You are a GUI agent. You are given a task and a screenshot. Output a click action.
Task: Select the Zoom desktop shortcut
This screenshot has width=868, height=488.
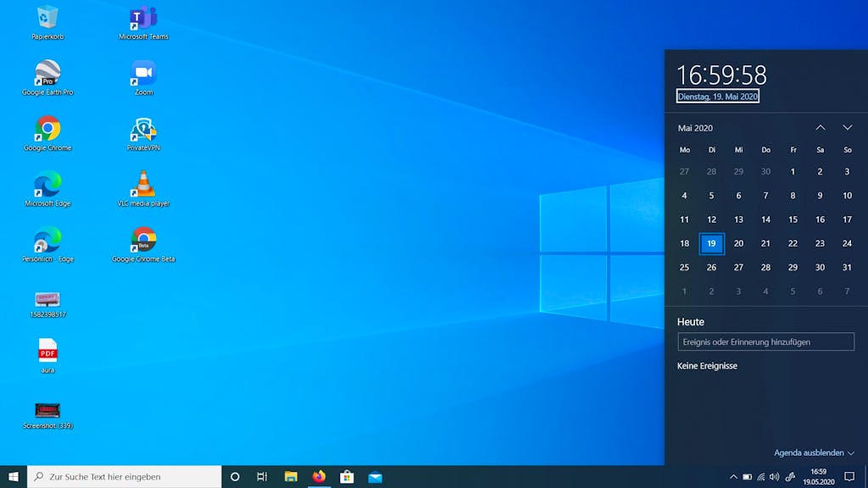tap(143, 78)
